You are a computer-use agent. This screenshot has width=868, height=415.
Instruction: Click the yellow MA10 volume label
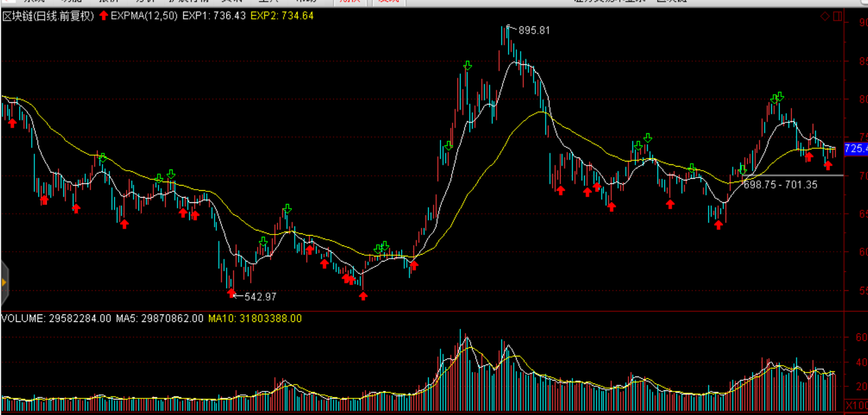point(255,318)
